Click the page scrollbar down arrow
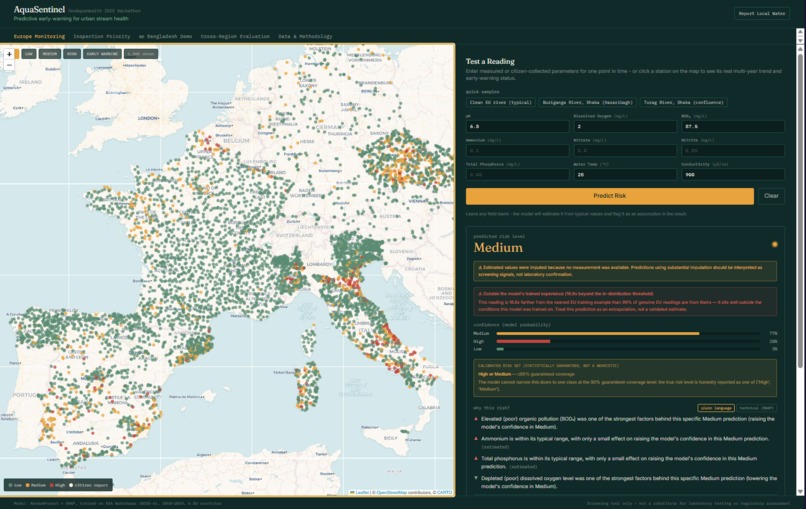The height and width of the screenshot is (509, 806). (x=800, y=492)
